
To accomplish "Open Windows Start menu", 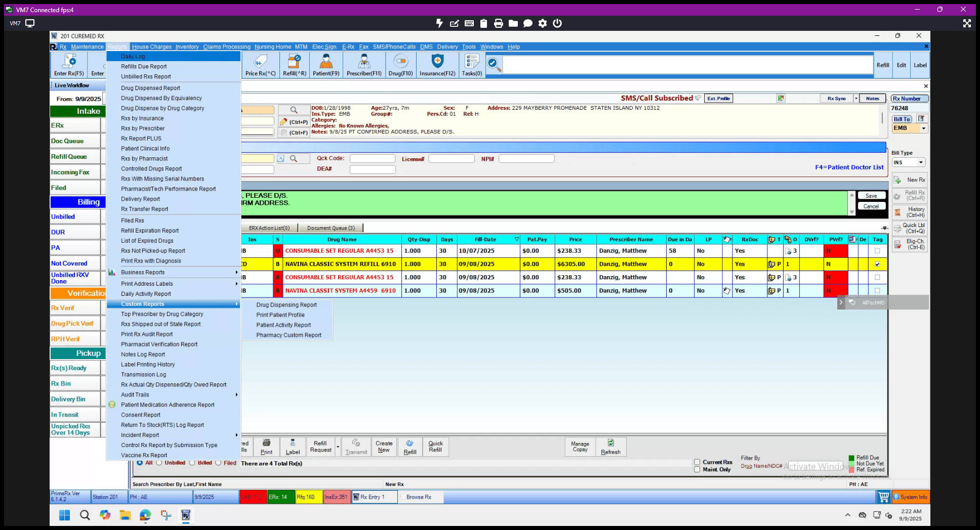I will point(64,515).
